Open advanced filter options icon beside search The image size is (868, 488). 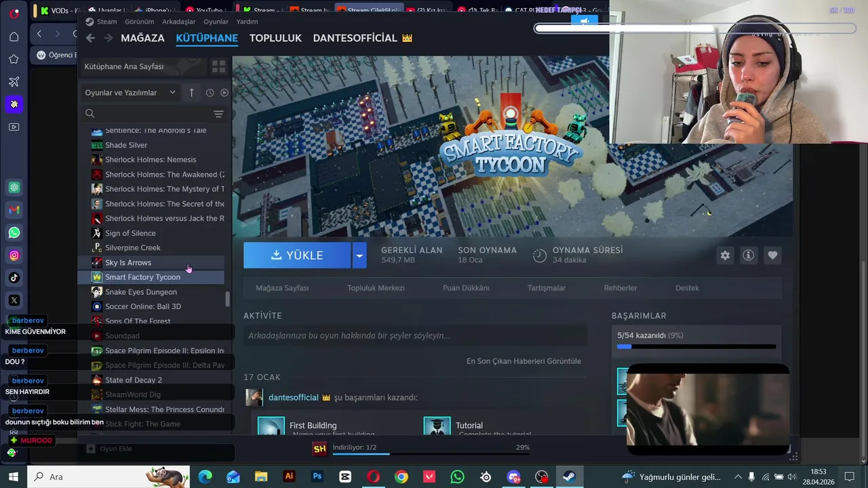click(x=218, y=114)
